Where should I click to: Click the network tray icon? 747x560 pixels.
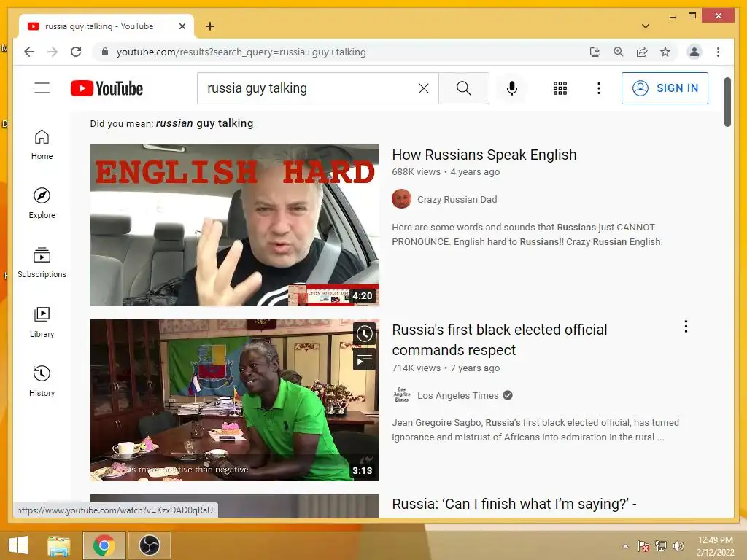coord(661,546)
